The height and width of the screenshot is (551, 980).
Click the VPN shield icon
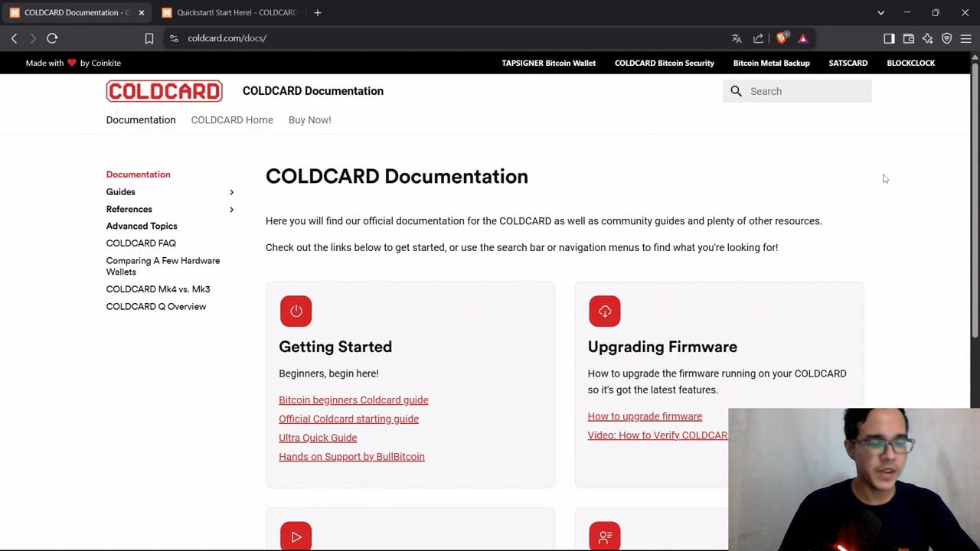pyautogui.click(x=947, y=38)
